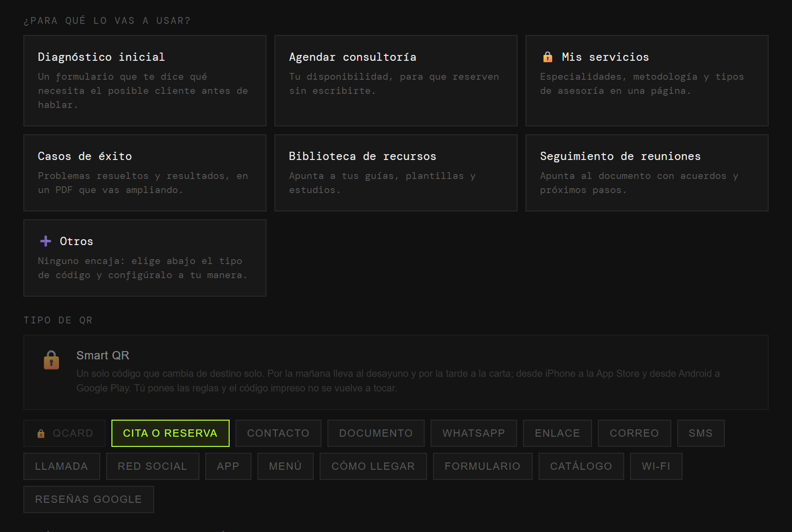
Task: Click the 'Problemas resueltos y resultados' description
Action: click(x=143, y=183)
